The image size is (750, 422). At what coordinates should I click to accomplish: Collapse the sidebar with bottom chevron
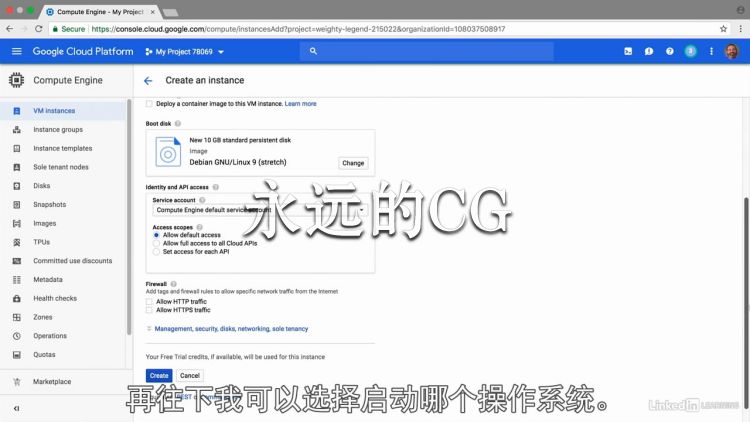[x=17, y=408]
